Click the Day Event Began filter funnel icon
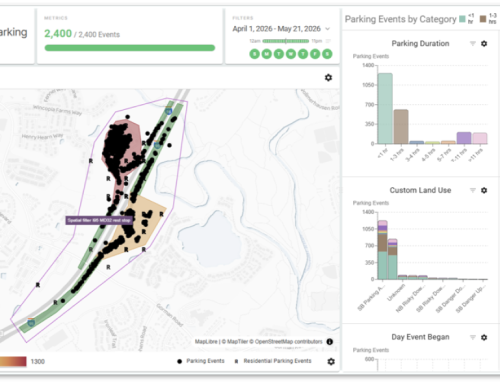500x383 pixels. coord(472,337)
